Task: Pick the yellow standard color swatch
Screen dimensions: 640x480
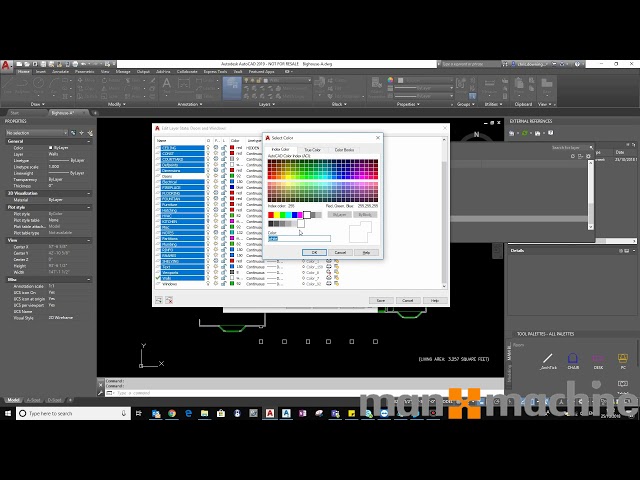Action: point(276,215)
